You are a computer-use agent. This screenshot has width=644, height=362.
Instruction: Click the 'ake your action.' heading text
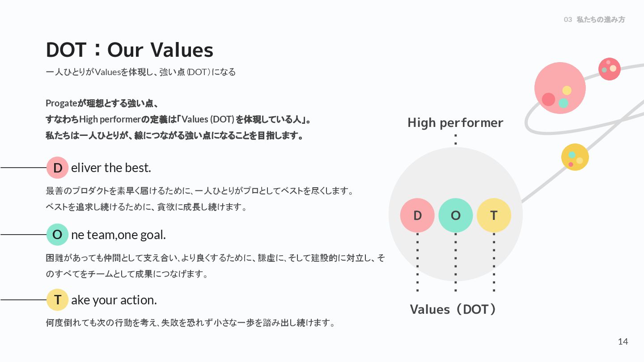point(114,300)
